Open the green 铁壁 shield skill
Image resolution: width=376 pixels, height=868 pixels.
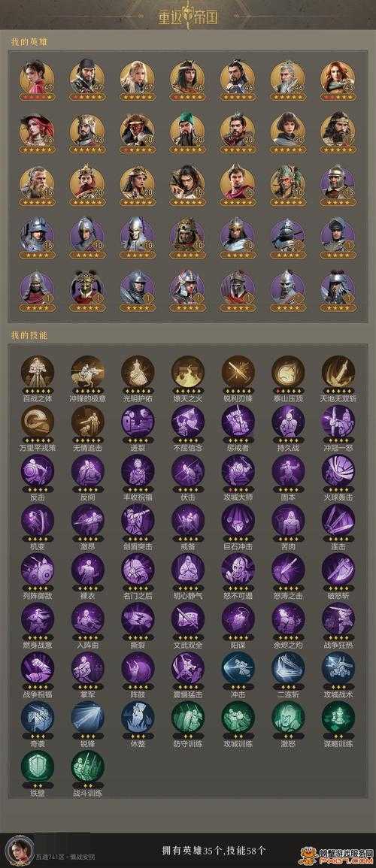pyautogui.click(x=37, y=766)
